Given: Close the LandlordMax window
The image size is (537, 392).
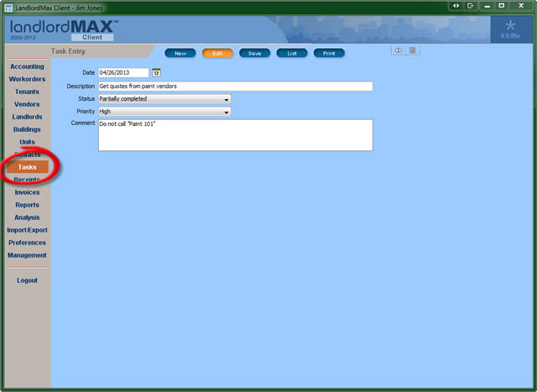Looking at the screenshot, I should [521, 6].
